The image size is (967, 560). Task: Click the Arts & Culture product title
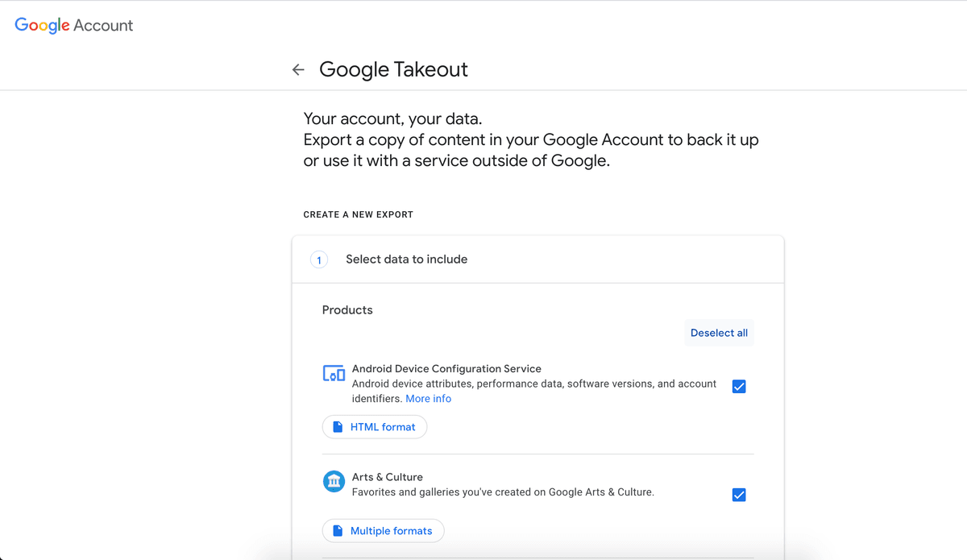(x=387, y=477)
